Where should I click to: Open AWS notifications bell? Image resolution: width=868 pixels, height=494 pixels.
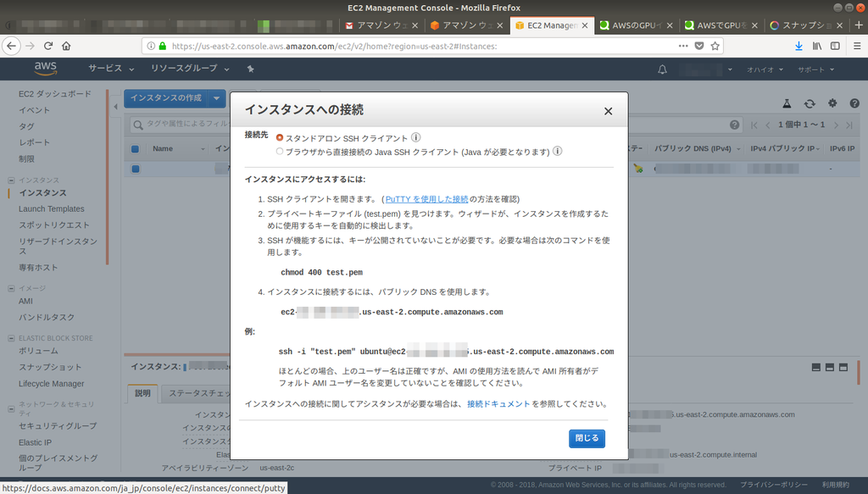pos(662,69)
